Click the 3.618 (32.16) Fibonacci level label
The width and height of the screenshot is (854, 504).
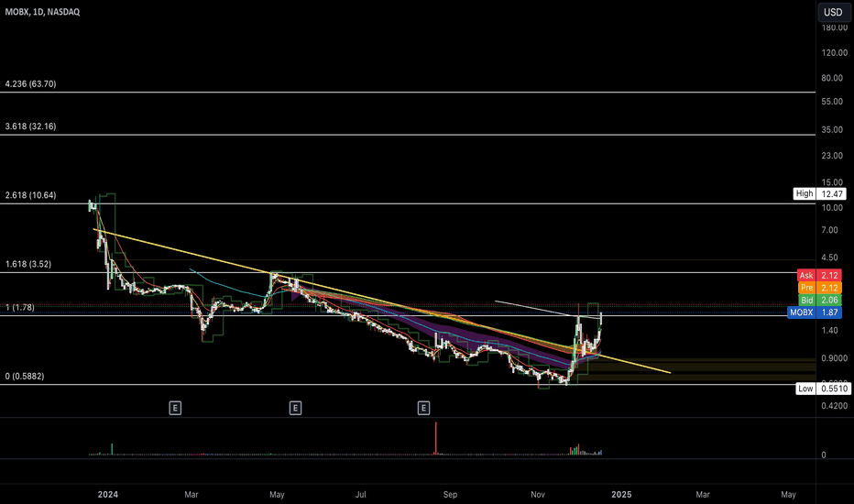[x=31, y=126]
